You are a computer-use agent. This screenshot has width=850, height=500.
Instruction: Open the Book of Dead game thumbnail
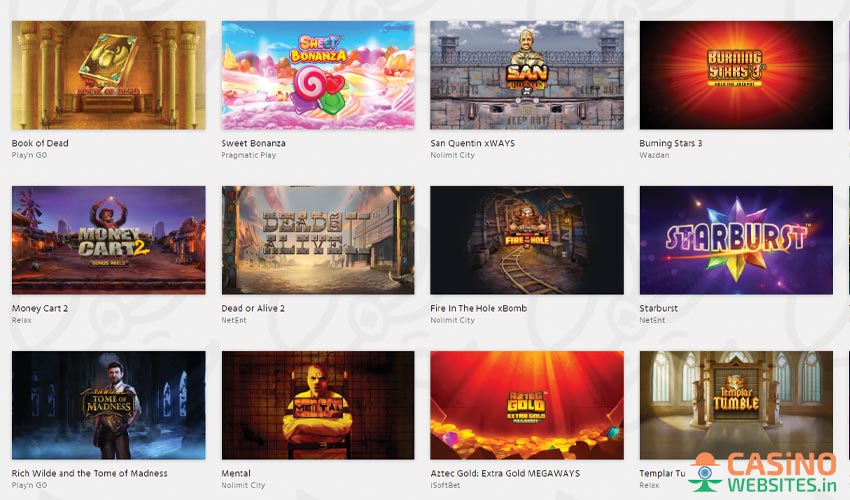pyautogui.click(x=108, y=75)
